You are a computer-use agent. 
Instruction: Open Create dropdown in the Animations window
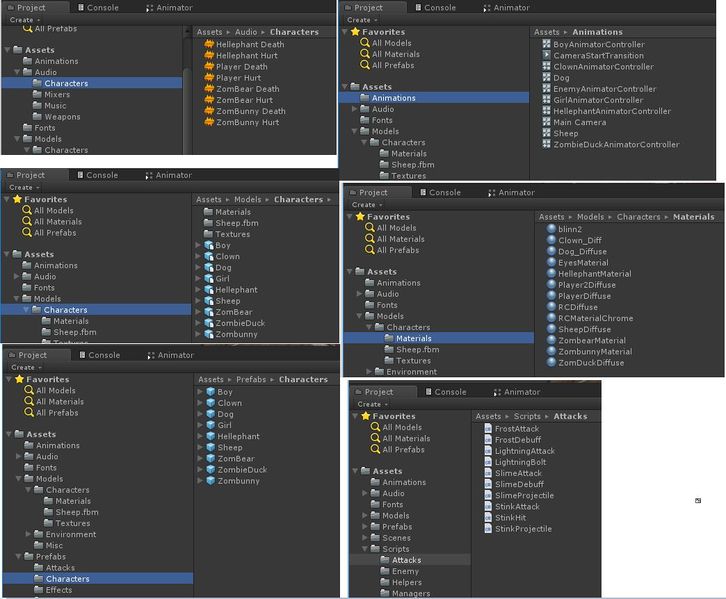pos(362,20)
